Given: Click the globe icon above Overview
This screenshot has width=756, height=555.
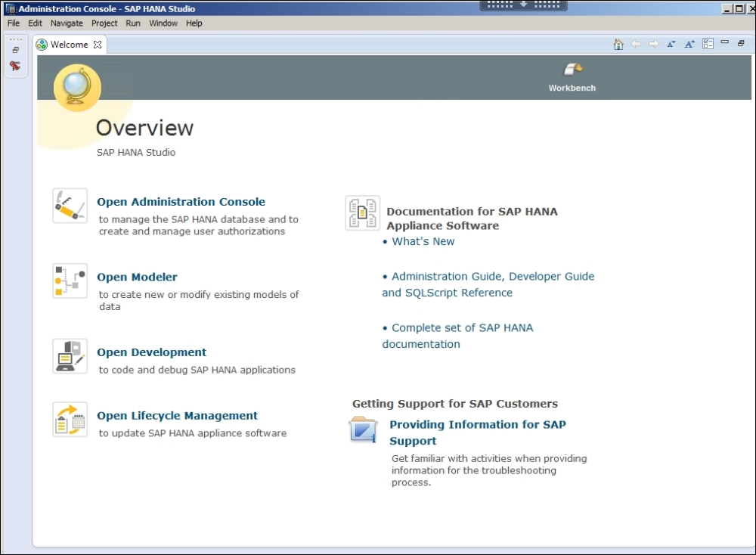Looking at the screenshot, I should [x=77, y=87].
